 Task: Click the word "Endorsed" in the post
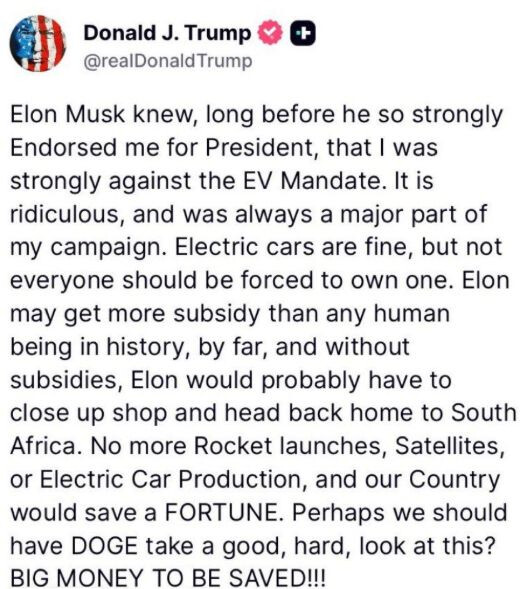coord(63,147)
